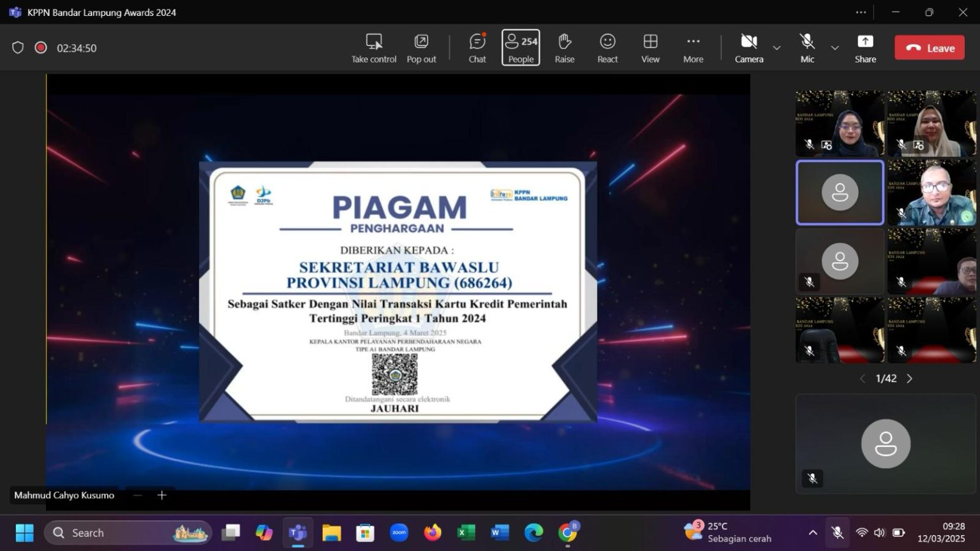The height and width of the screenshot is (551, 980).
Task: Expand the Mic options dropdown arrow
Action: pos(835,48)
